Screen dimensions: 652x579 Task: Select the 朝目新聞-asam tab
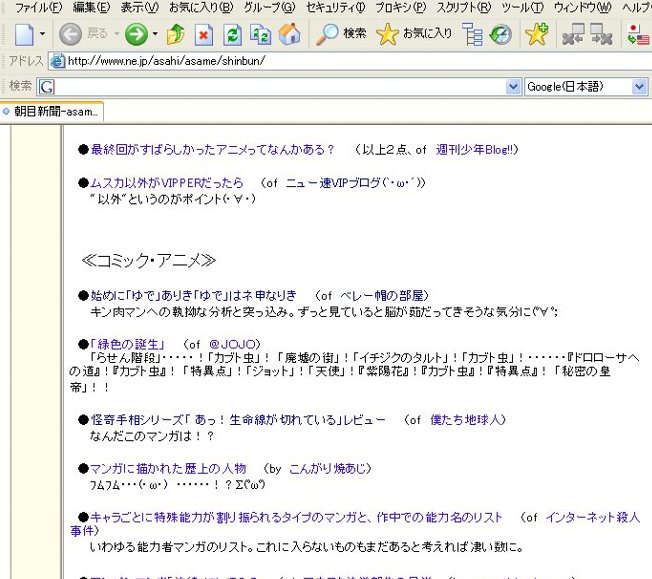[x=52, y=111]
